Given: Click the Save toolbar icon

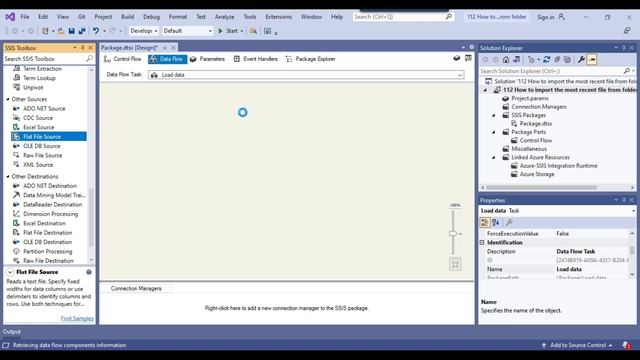Looking at the screenshot, I should (72, 31).
